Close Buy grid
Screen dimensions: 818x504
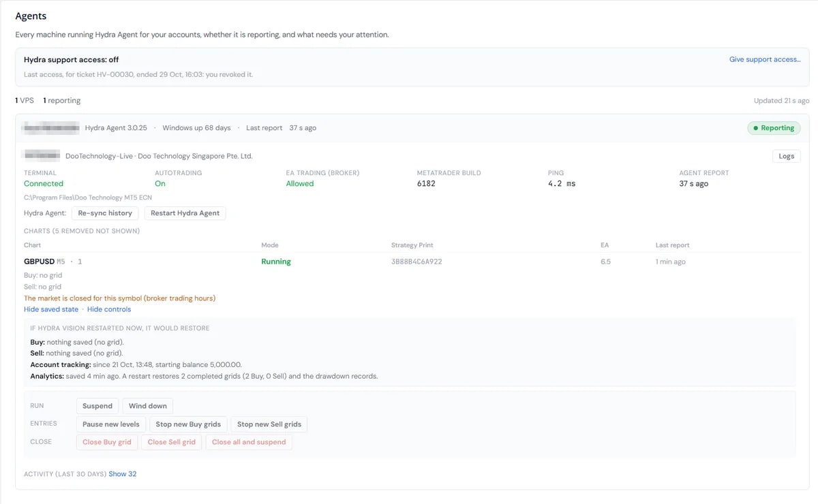pyautogui.click(x=107, y=442)
